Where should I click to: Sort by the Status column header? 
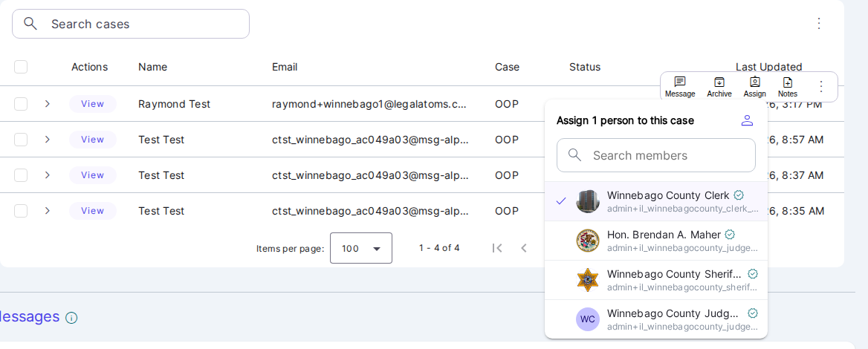585,67
